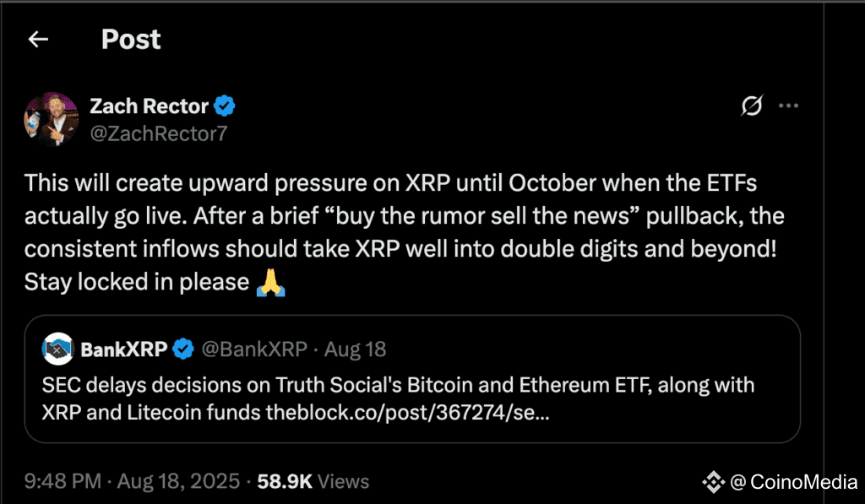The width and height of the screenshot is (865, 504).
Task: Click the quoted post's Aug 18 date
Action: [355, 349]
